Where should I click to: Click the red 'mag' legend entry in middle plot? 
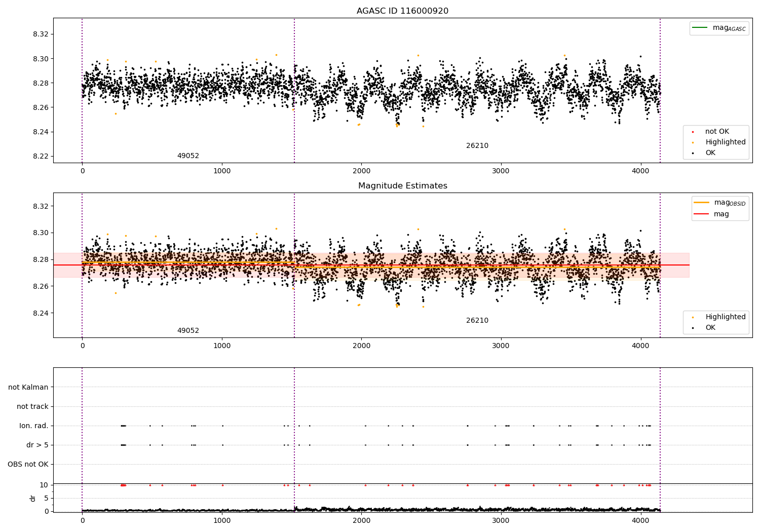[x=711, y=214]
